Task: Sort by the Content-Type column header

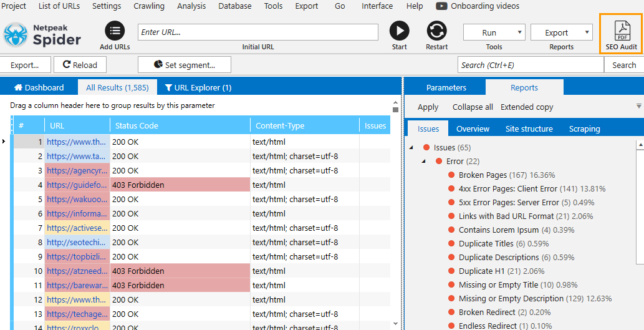Action: pyautogui.click(x=305, y=125)
